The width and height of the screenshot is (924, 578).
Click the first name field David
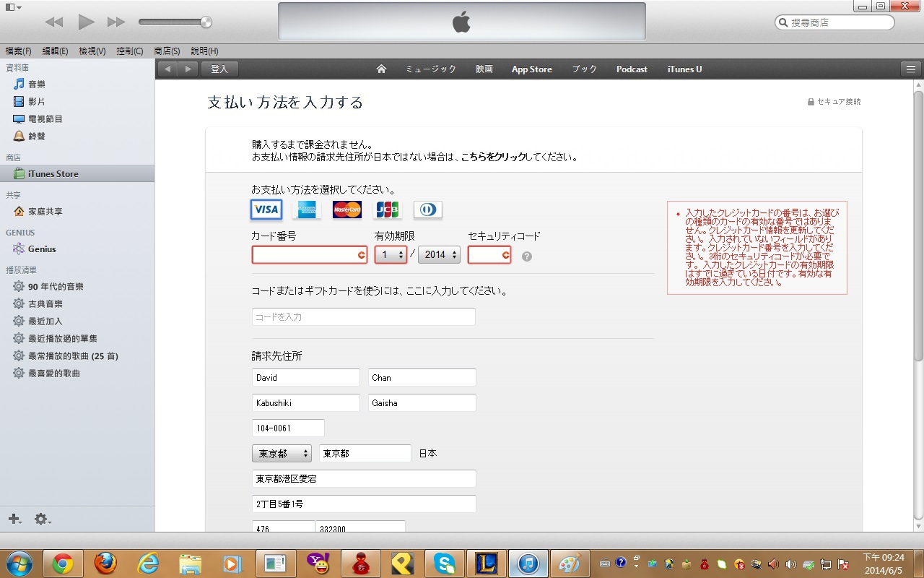(x=306, y=378)
